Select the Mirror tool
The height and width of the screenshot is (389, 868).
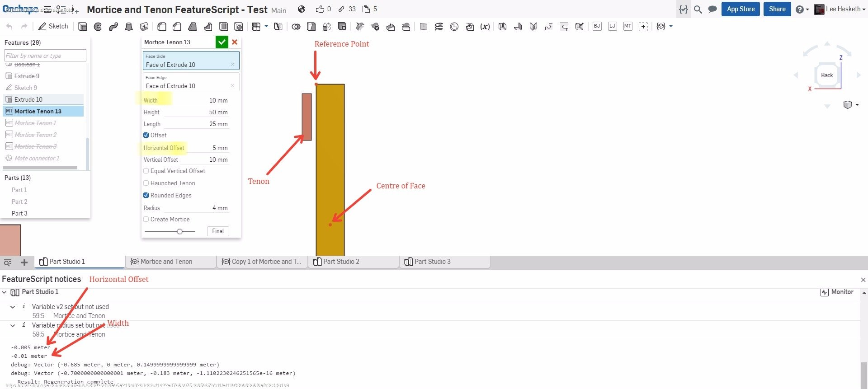pyautogui.click(x=278, y=27)
